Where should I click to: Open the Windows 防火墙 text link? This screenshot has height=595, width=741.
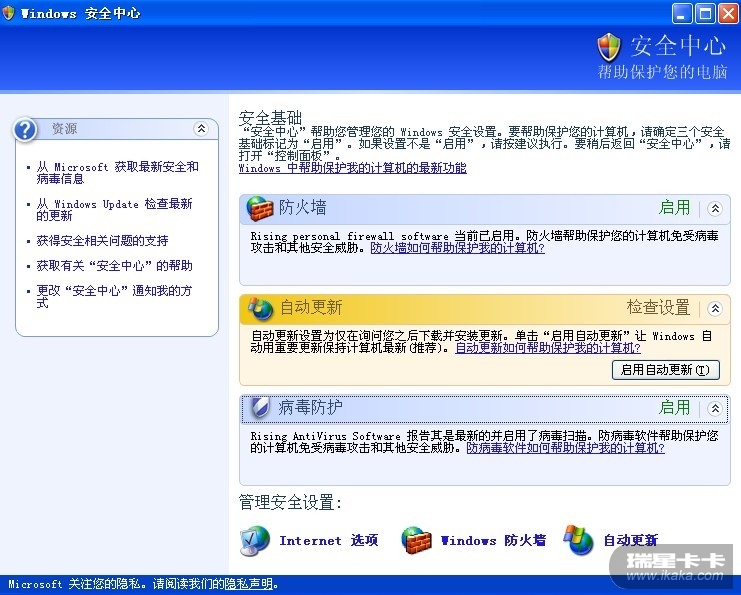click(493, 540)
